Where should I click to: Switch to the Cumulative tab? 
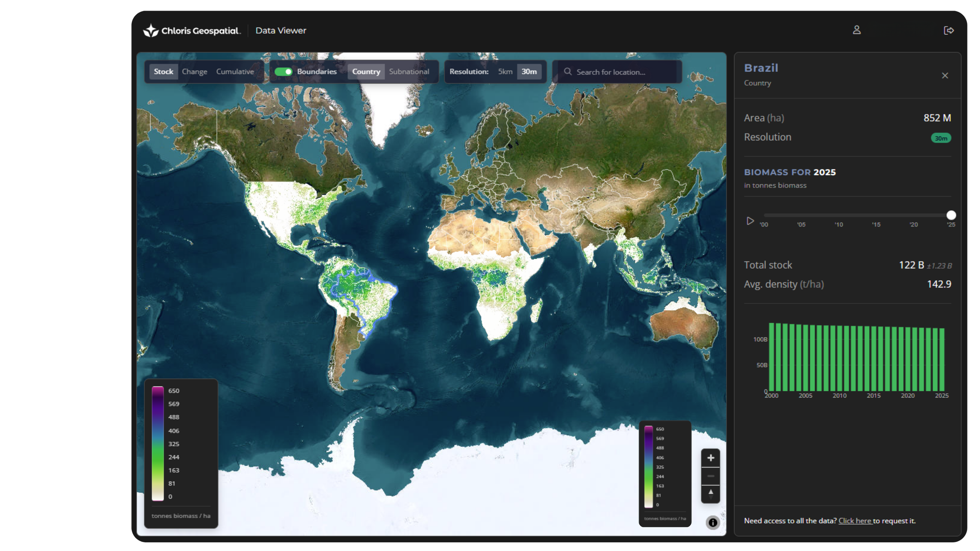pos(235,72)
